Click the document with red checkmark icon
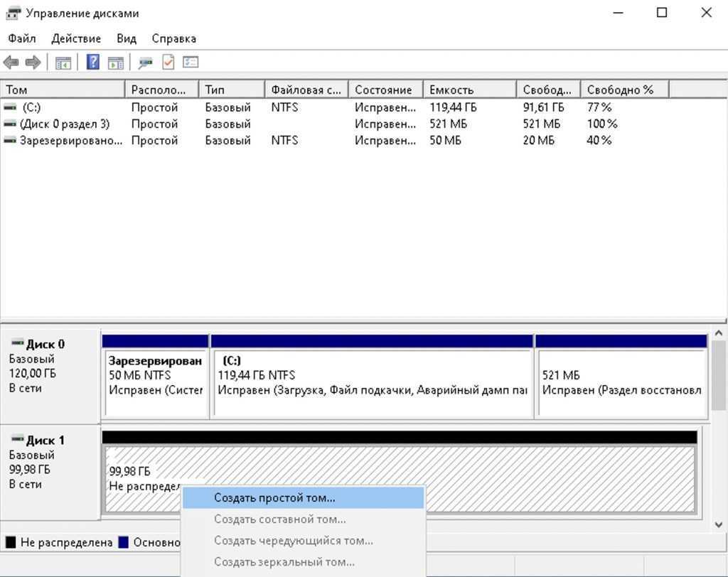 [168, 63]
